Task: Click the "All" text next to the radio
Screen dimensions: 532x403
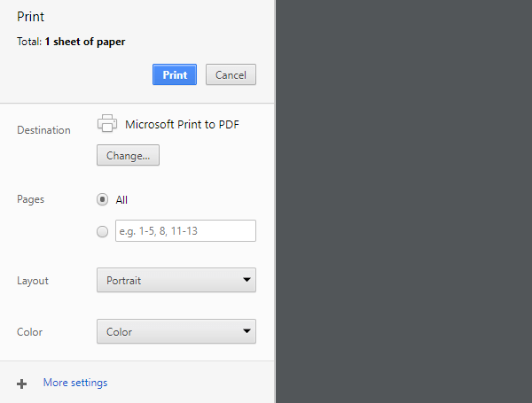Action: coord(121,200)
